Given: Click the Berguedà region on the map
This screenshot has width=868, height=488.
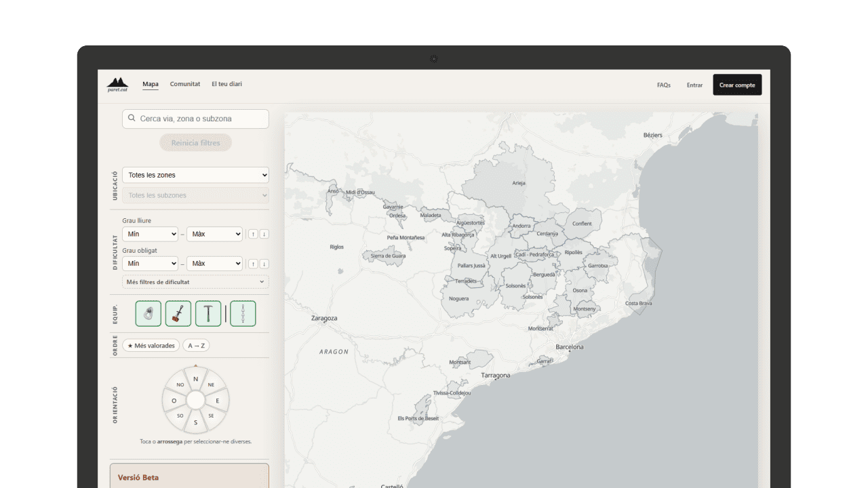Looking at the screenshot, I should pos(544,274).
